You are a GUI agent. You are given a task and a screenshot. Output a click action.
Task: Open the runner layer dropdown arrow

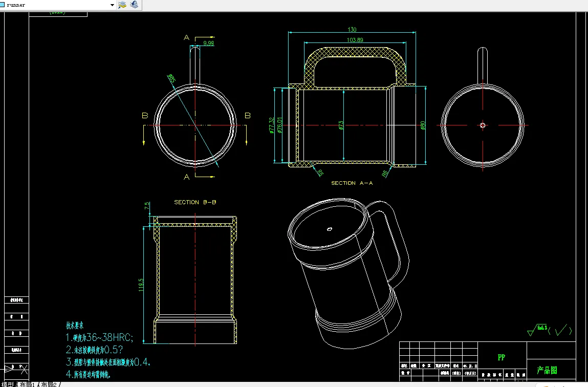[112, 5]
